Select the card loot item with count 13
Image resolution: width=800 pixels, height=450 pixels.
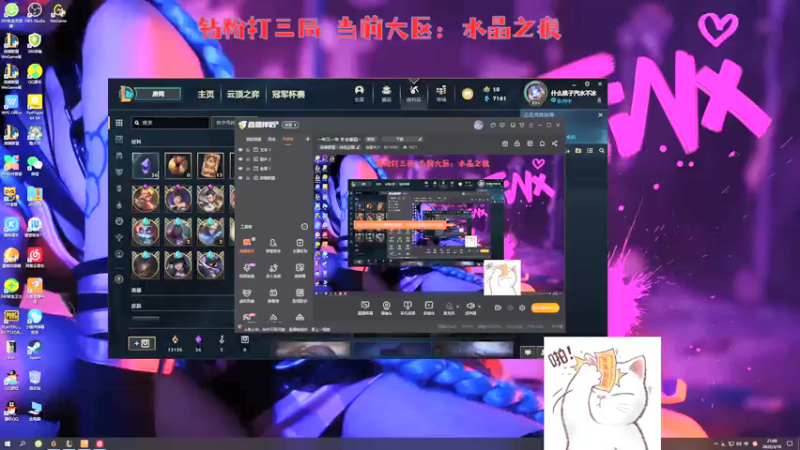click(x=210, y=165)
